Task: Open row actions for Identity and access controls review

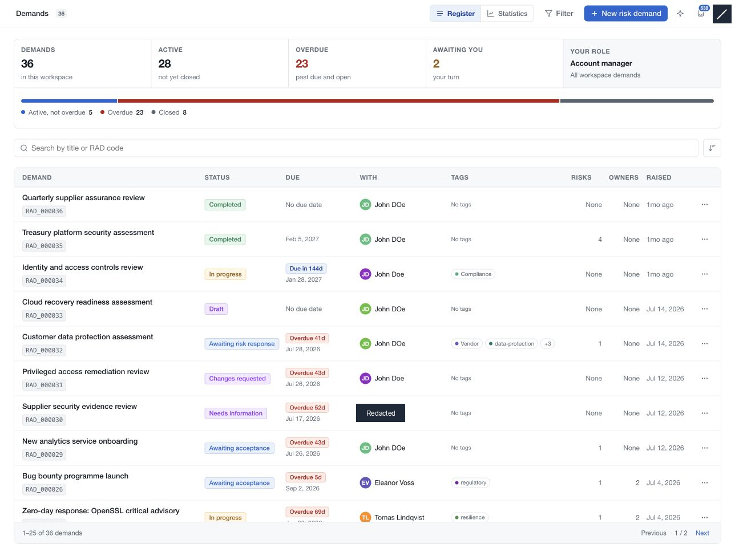Action: pyautogui.click(x=705, y=274)
